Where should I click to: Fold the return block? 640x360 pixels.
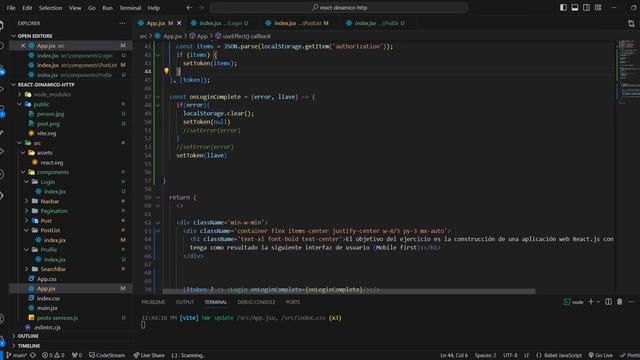click(x=158, y=197)
